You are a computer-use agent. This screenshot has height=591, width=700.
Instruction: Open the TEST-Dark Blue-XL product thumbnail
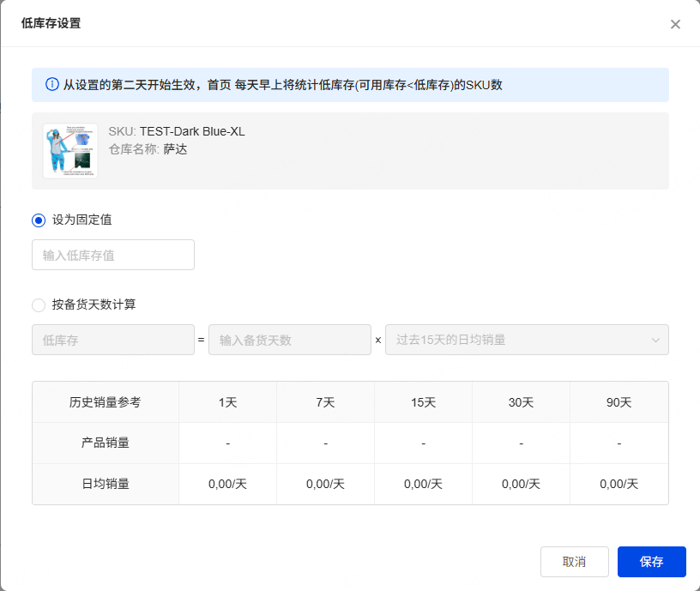click(70, 151)
